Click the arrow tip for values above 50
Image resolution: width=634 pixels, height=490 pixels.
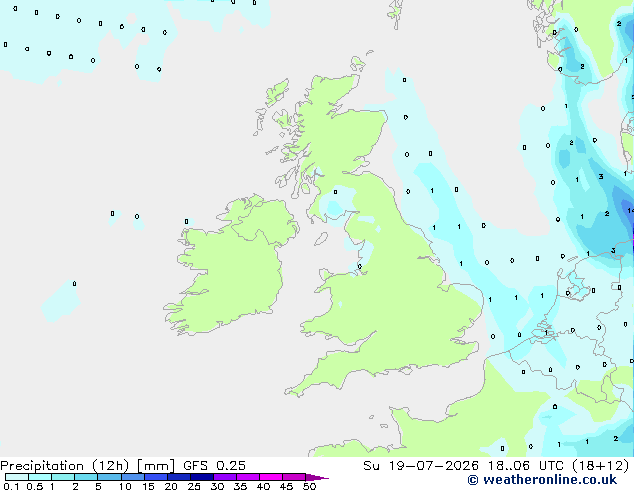point(317,477)
